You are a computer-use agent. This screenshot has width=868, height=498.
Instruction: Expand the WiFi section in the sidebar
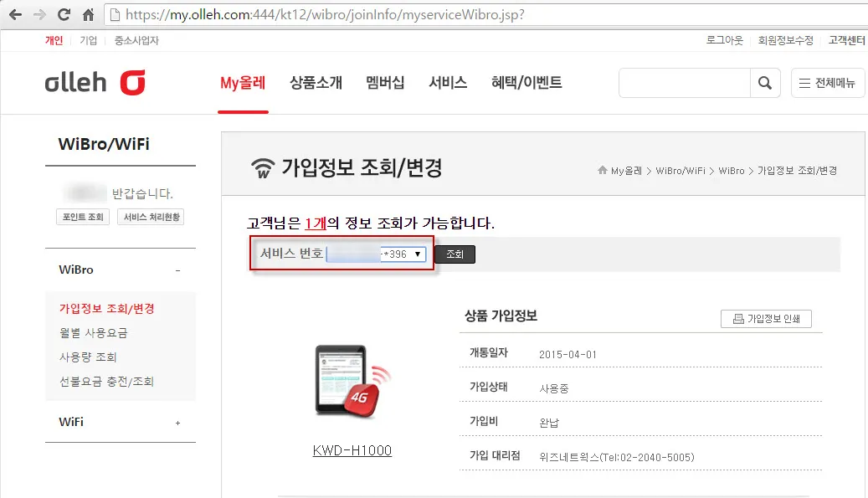pyautogui.click(x=177, y=422)
